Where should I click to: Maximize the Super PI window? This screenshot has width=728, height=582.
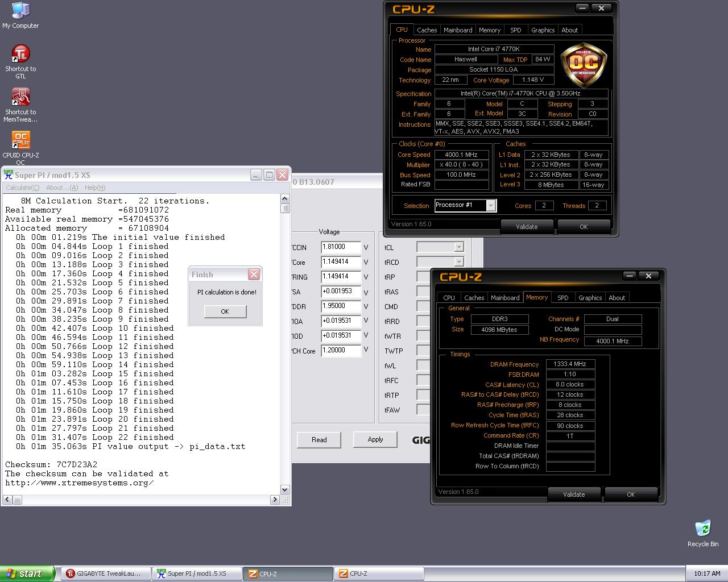269,175
